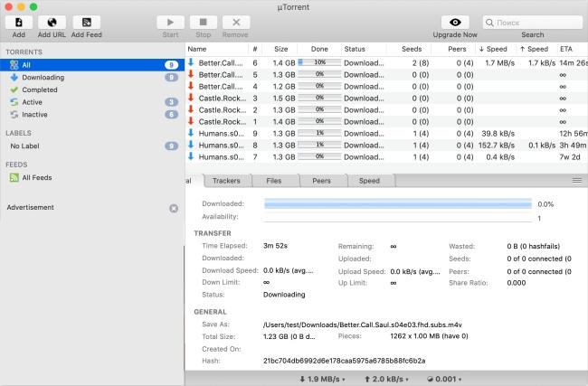Click the Add Feed RSS icon
This screenshot has height=386, width=588.
tap(86, 23)
